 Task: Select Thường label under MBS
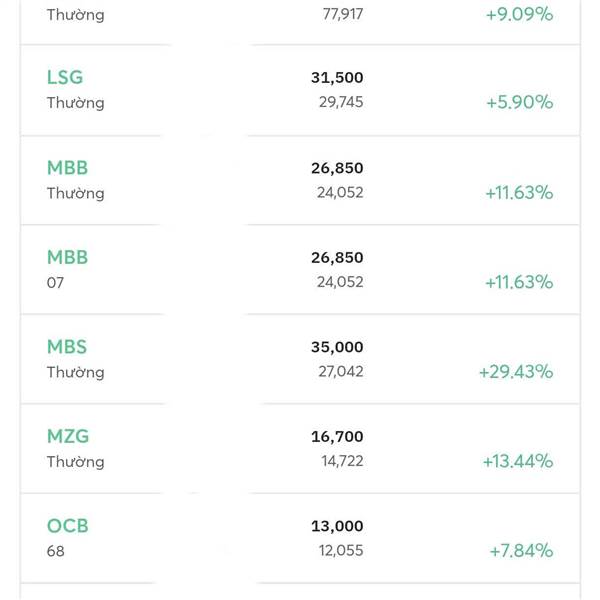(x=75, y=372)
